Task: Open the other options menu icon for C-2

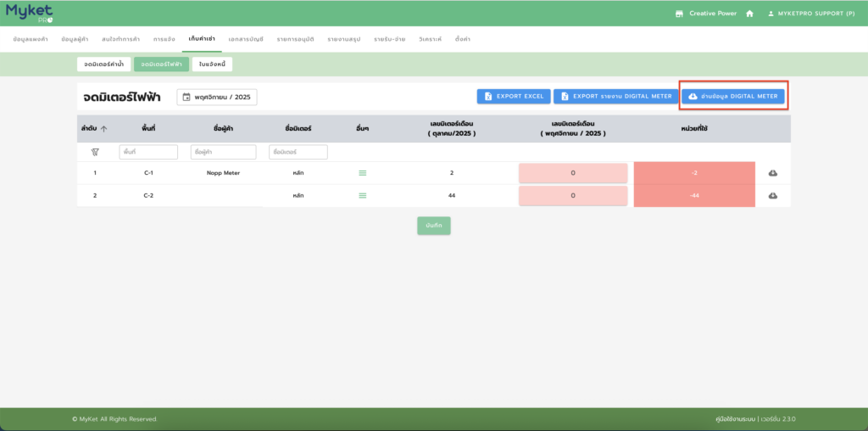Action: (363, 195)
